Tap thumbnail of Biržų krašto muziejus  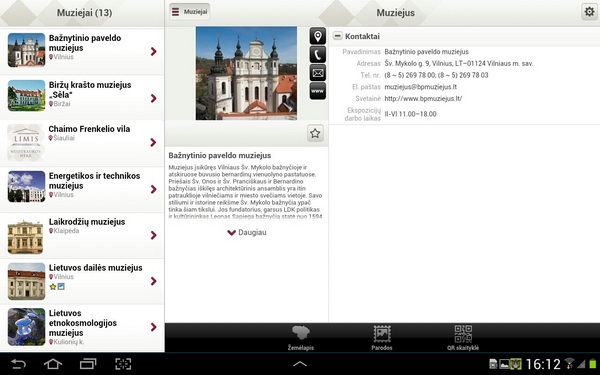[x=26, y=96]
